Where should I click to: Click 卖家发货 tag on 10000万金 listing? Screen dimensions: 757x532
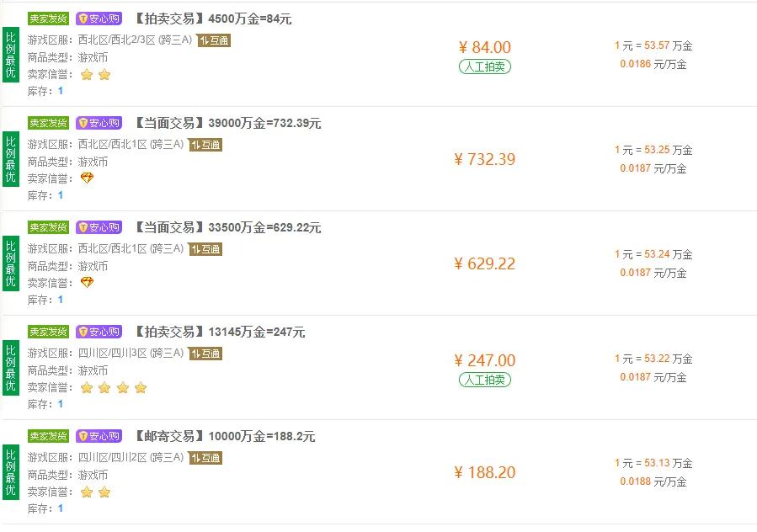48,436
